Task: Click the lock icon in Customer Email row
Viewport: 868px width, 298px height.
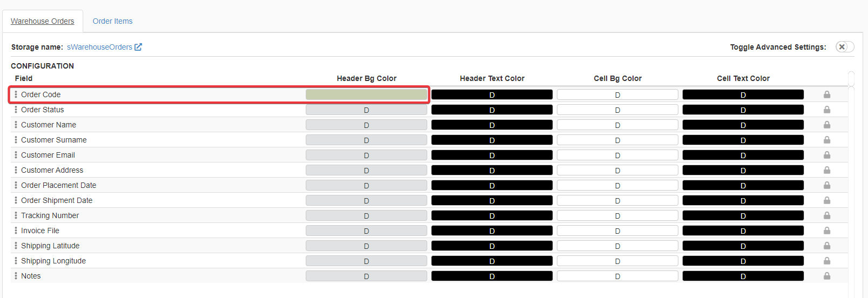Action: click(x=826, y=155)
